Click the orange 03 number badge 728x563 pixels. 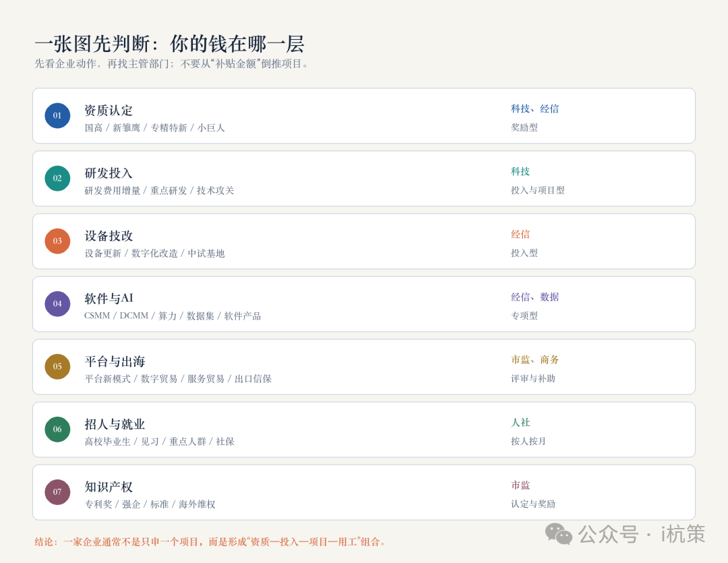coord(57,241)
